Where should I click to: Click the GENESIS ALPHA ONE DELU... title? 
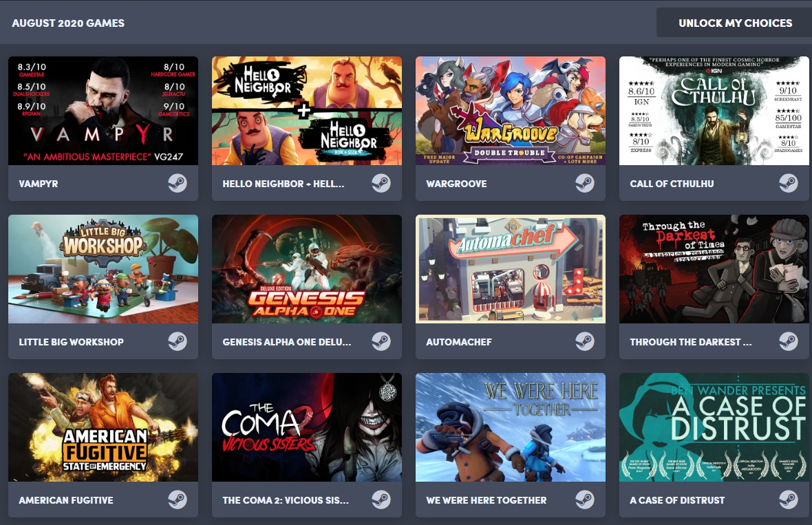286,342
